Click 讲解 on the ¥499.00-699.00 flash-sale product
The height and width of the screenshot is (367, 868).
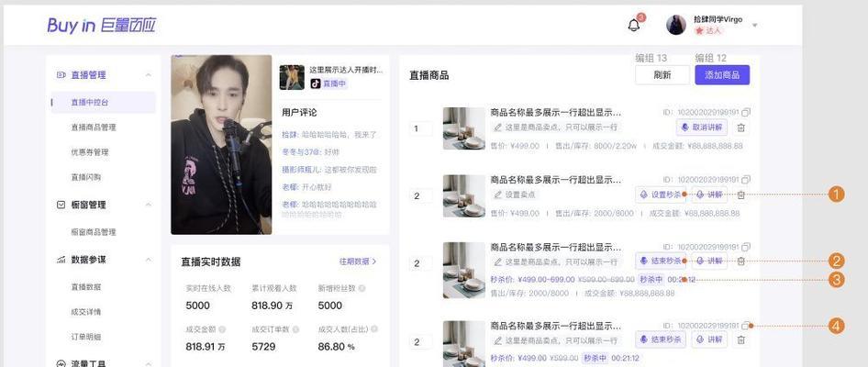click(x=709, y=261)
